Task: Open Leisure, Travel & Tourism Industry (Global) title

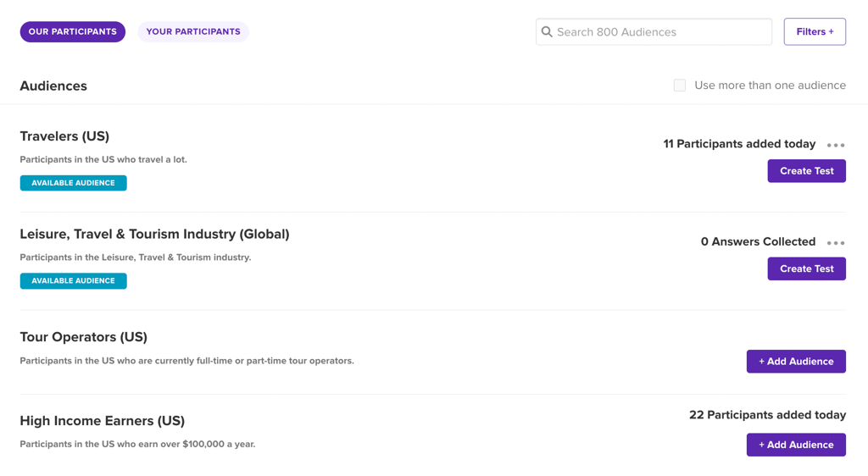Action: pyautogui.click(x=154, y=235)
